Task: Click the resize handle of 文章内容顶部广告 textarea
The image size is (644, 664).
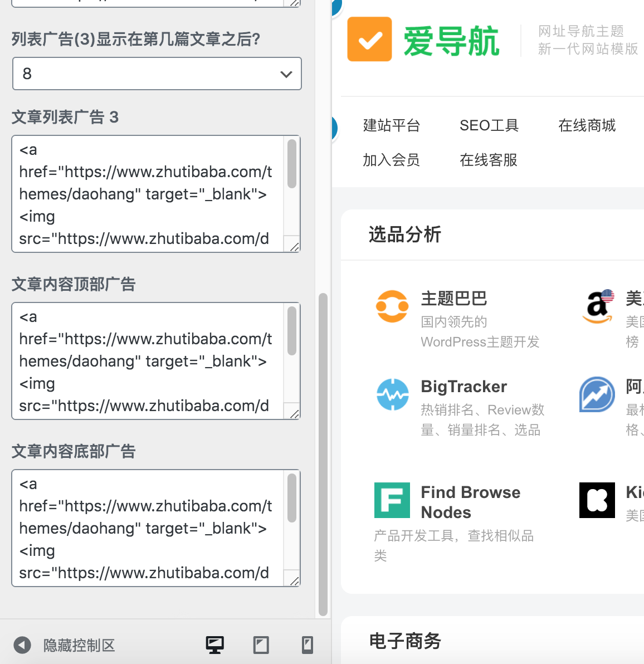Action: (x=294, y=414)
